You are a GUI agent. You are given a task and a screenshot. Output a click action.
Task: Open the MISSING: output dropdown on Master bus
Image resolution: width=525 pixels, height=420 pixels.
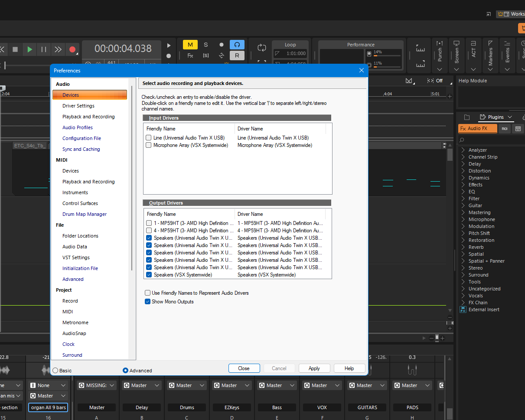pos(97,385)
